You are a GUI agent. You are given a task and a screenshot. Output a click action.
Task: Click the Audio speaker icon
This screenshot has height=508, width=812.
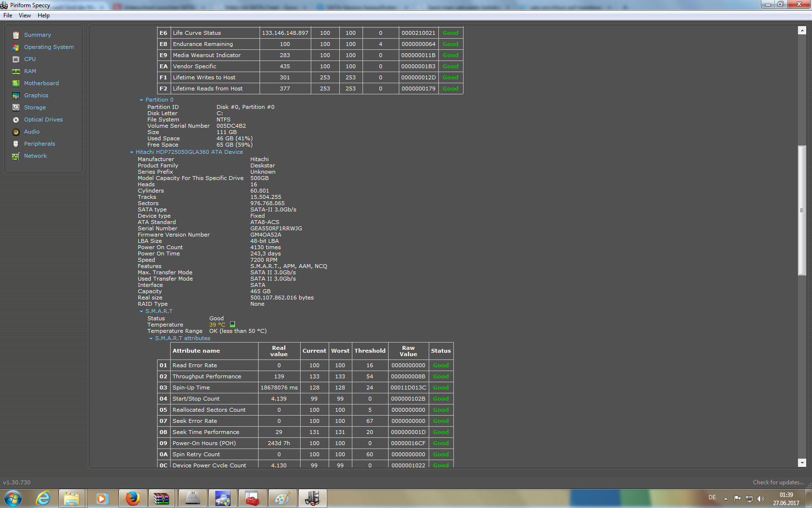click(x=16, y=132)
